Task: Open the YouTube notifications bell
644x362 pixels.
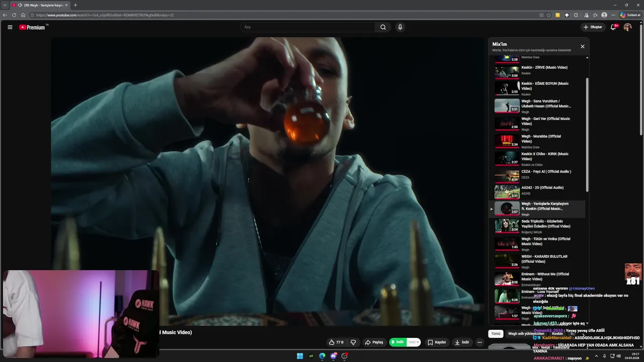Action: [x=613, y=27]
